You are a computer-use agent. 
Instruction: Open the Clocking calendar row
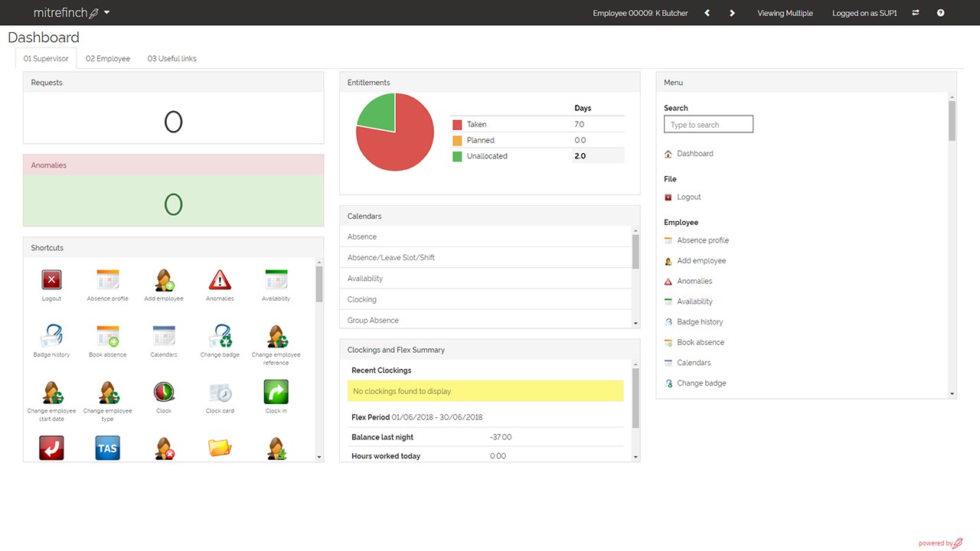tap(485, 299)
